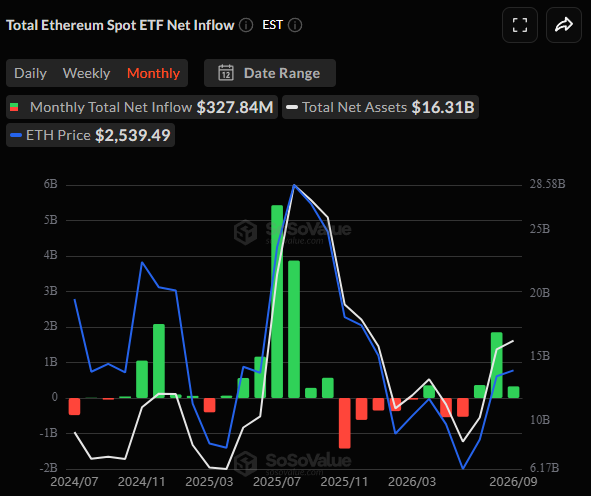Click the white Total Net Assets swatch

(292, 107)
